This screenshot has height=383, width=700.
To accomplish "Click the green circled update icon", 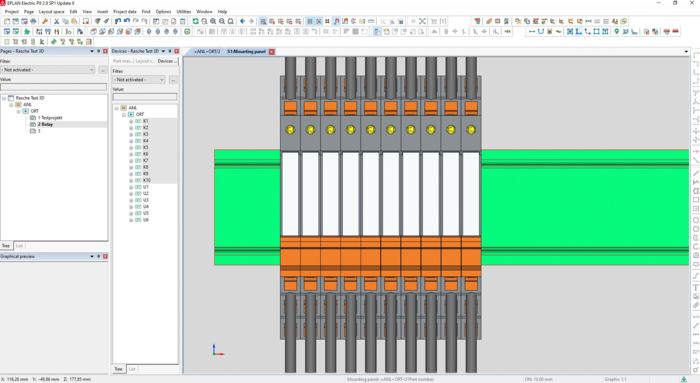I will (x=187, y=31).
